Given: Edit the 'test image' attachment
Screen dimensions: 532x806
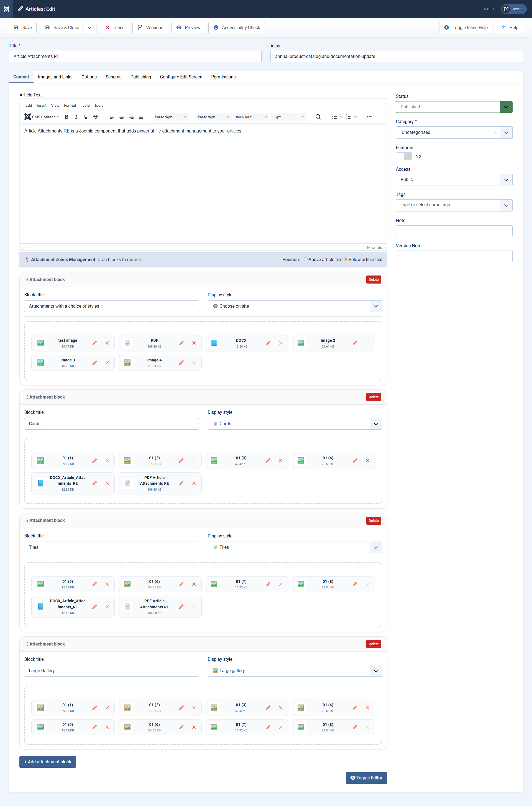Looking at the screenshot, I should point(95,343).
